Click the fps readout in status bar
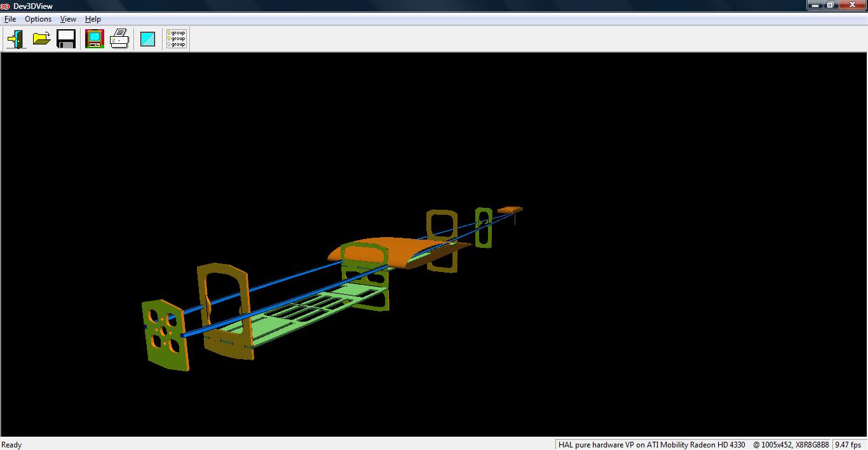Viewport: 868px width, 450px height. point(850,444)
